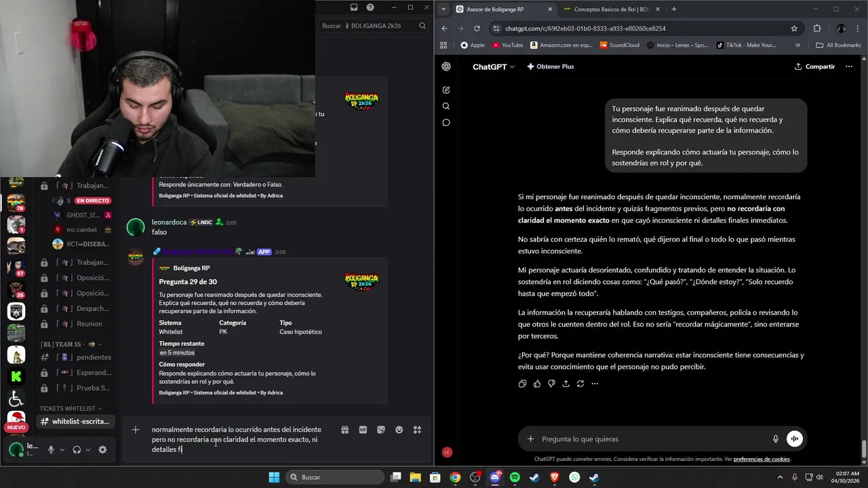The width and height of the screenshot is (868, 488).
Task: Start a new chat in ChatGPT
Action: click(446, 89)
